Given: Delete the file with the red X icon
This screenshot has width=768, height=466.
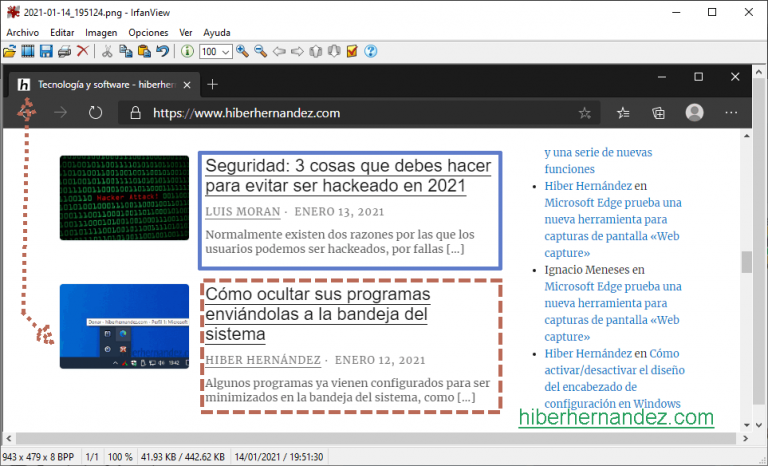Looking at the screenshot, I should [x=82, y=51].
